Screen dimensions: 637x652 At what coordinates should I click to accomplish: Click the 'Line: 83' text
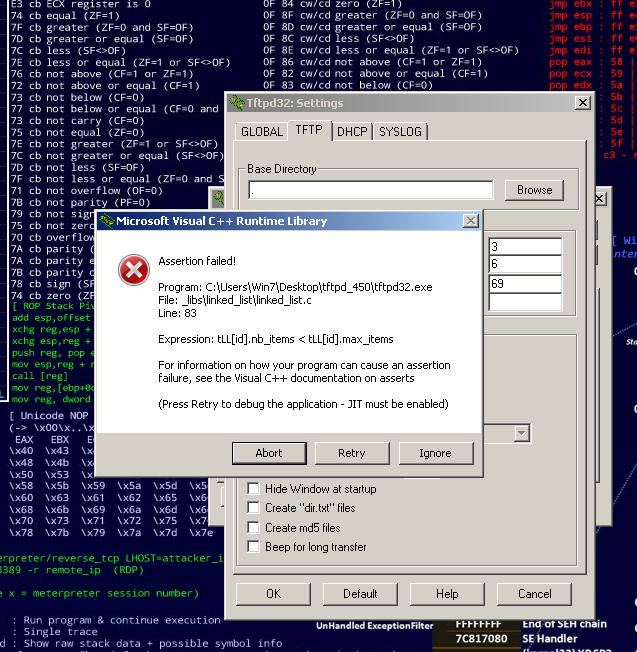(177, 313)
